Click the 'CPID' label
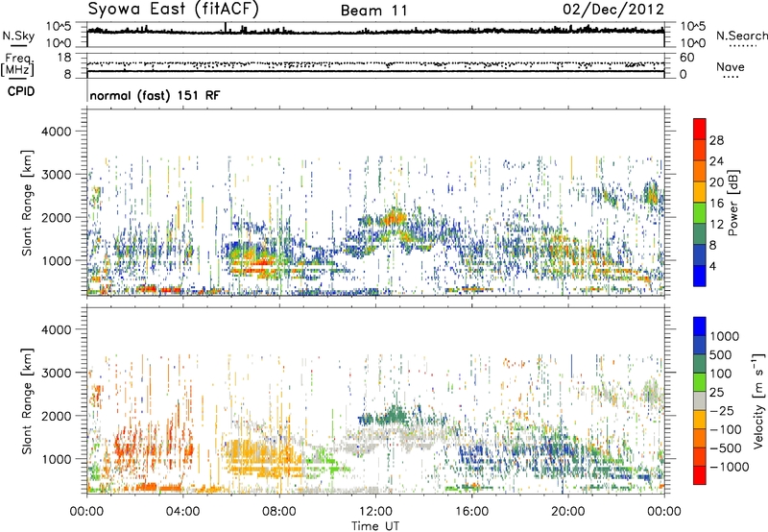The height and width of the screenshot is (532, 768). pos(21,91)
